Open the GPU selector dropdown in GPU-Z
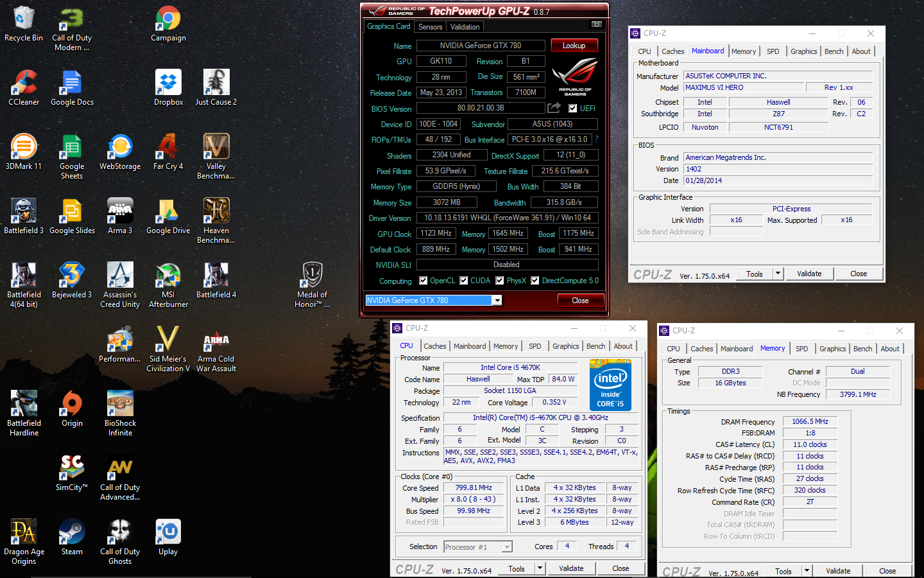The image size is (924, 578). (x=497, y=301)
